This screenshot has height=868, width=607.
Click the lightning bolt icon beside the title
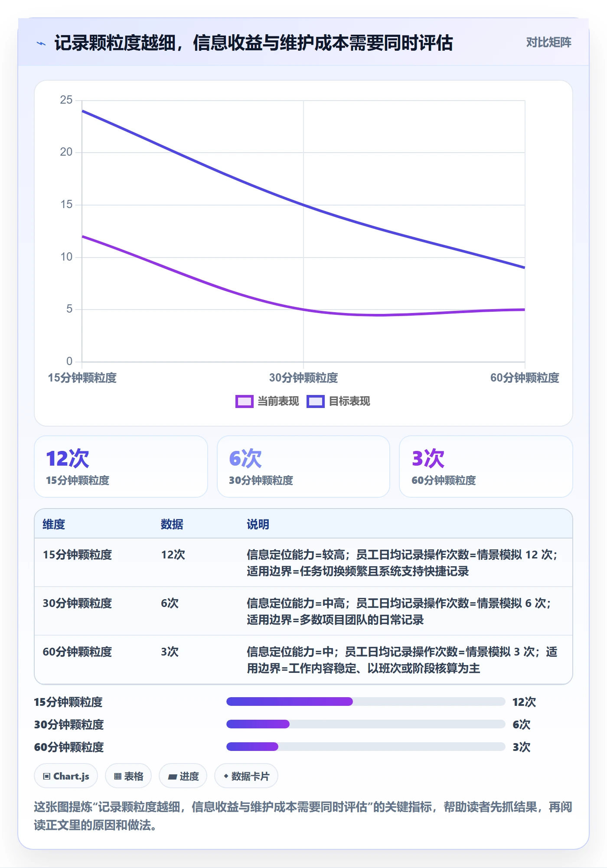[x=41, y=43]
